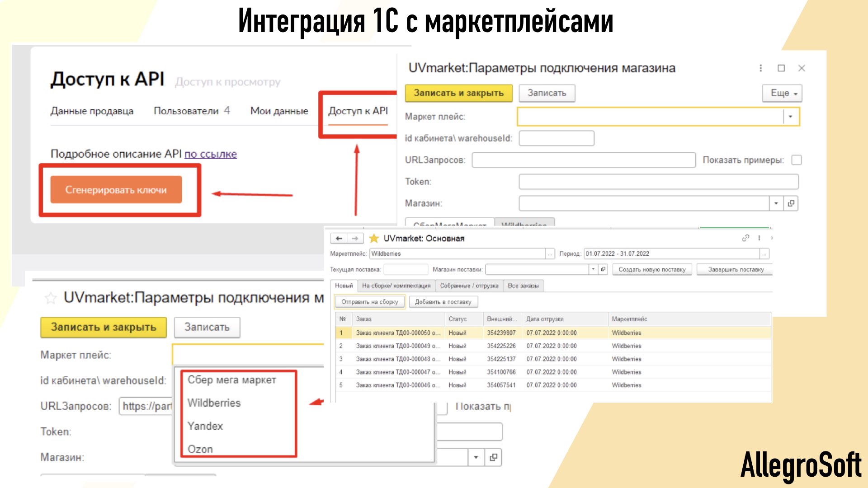Image resolution: width=868 pixels, height=488 pixels.
Task: Enable the Показать примеры checkbox
Action: click(x=797, y=160)
